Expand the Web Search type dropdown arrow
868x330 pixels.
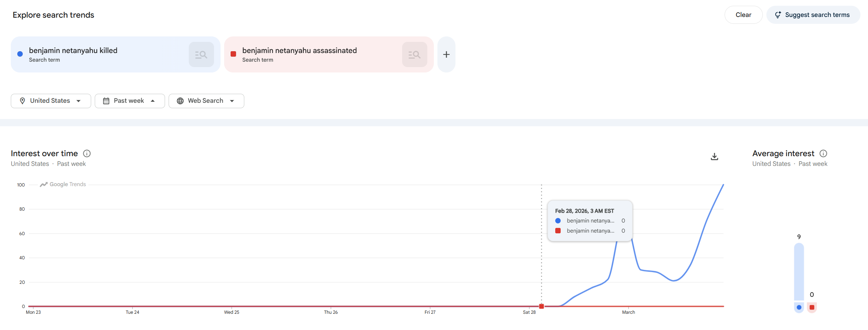232,101
